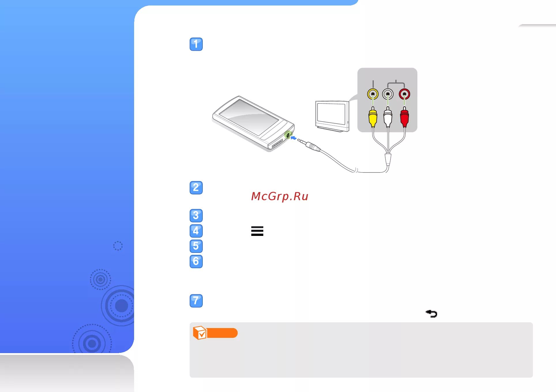Click the back navigation arrow

[431, 313]
